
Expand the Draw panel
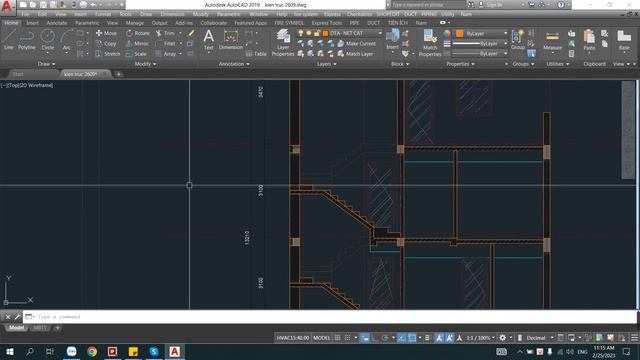[46, 64]
